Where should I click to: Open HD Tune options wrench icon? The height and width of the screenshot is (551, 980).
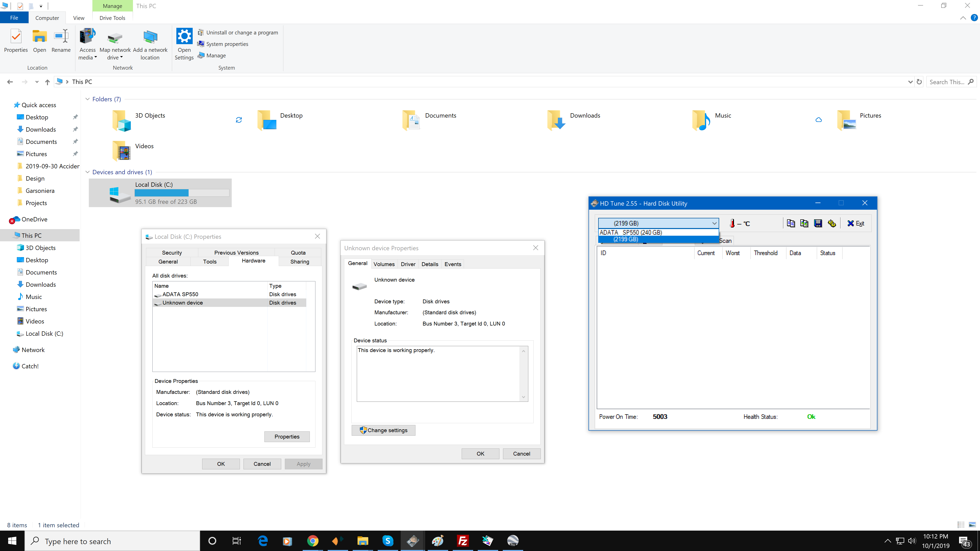pos(832,223)
